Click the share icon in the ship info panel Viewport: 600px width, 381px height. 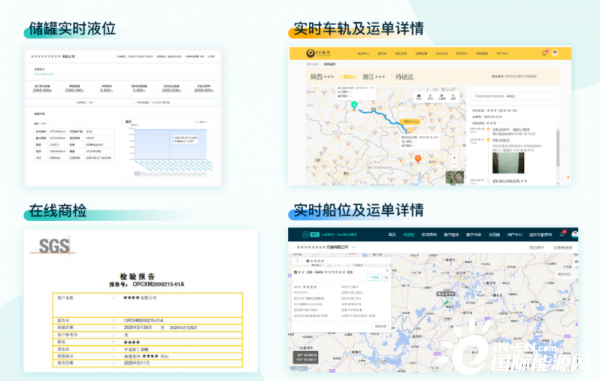coord(386,277)
